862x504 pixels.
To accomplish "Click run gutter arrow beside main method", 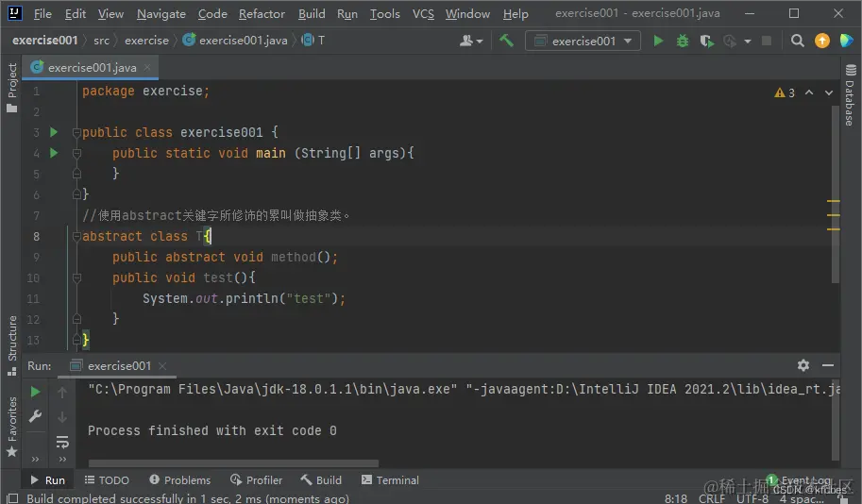I will click(x=54, y=153).
